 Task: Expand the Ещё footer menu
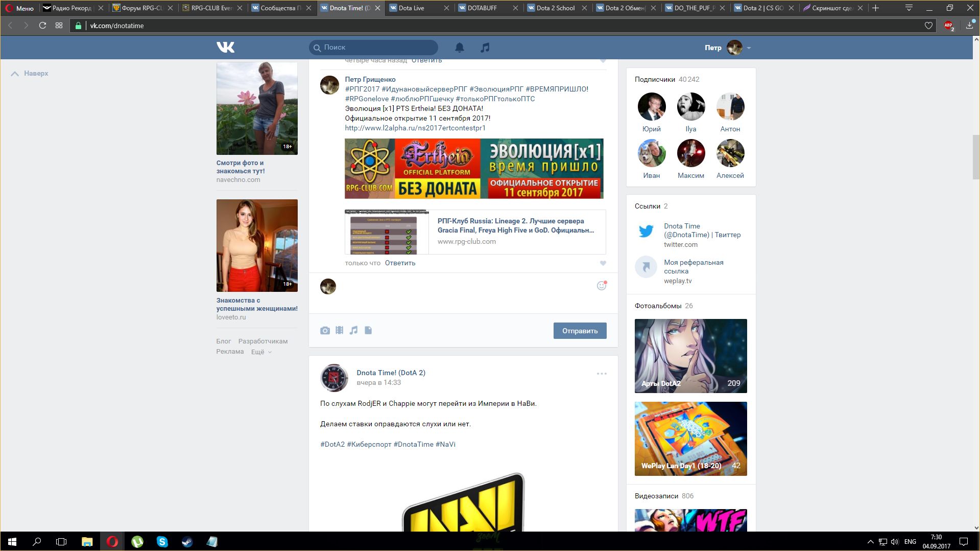pos(261,352)
